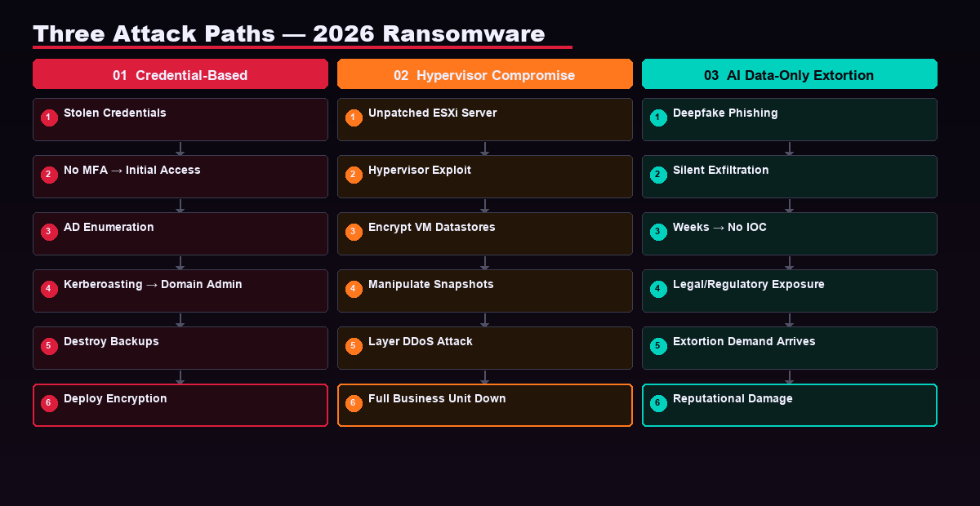Click the "AD Enumeration" step text
Viewport: 980px width, 506px height.
coord(109,227)
